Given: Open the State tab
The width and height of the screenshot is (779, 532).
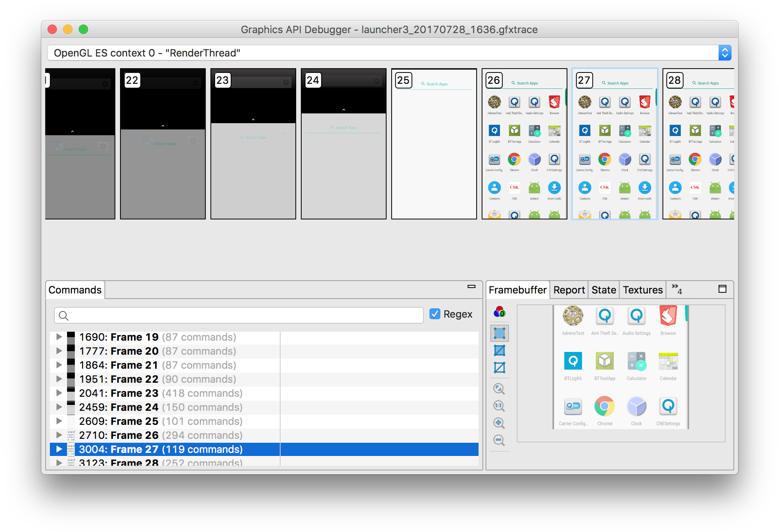Looking at the screenshot, I should coord(603,290).
